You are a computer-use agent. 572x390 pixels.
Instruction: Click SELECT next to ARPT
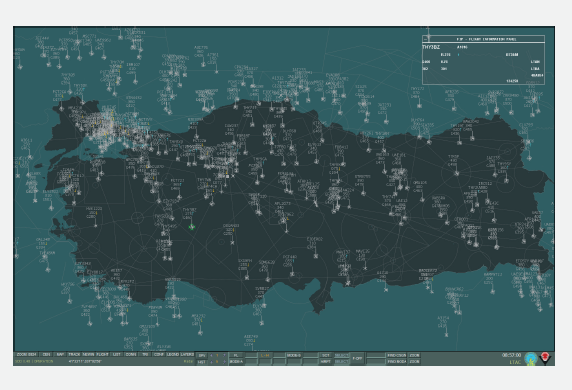pos(341,362)
